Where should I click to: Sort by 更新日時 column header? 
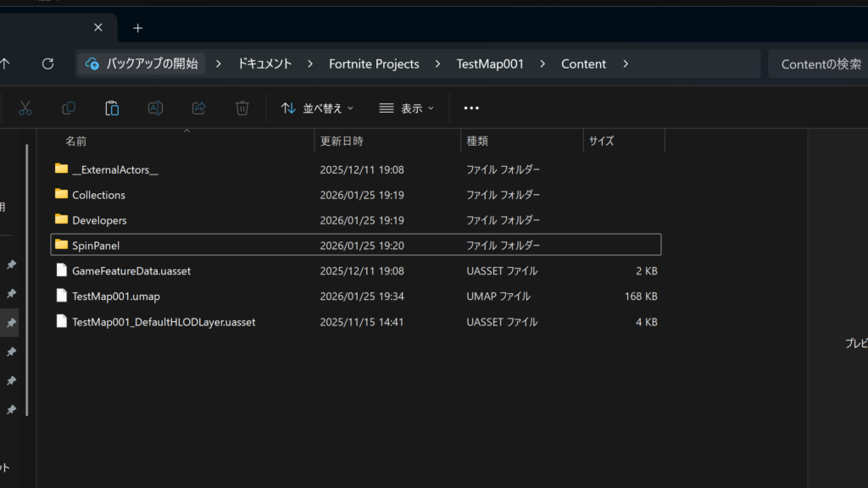tap(342, 141)
